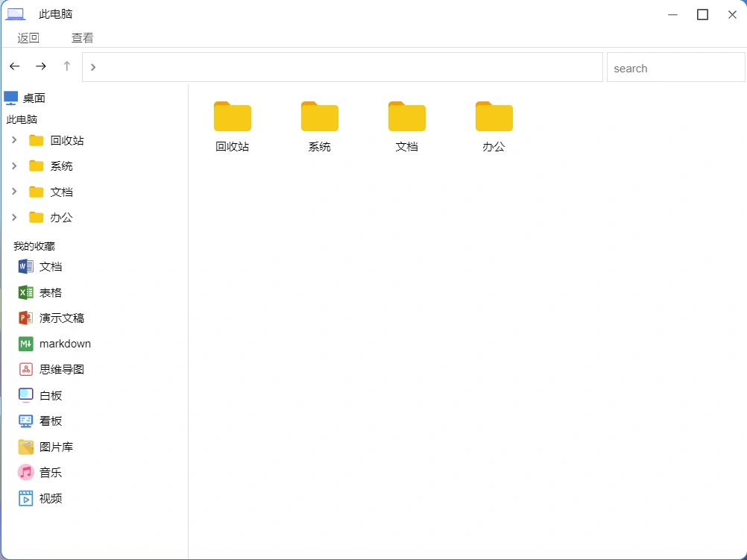The width and height of the screenshot is (747, 560).
Task: Click the 看板 kanban icon
Action: coord(26,421)
